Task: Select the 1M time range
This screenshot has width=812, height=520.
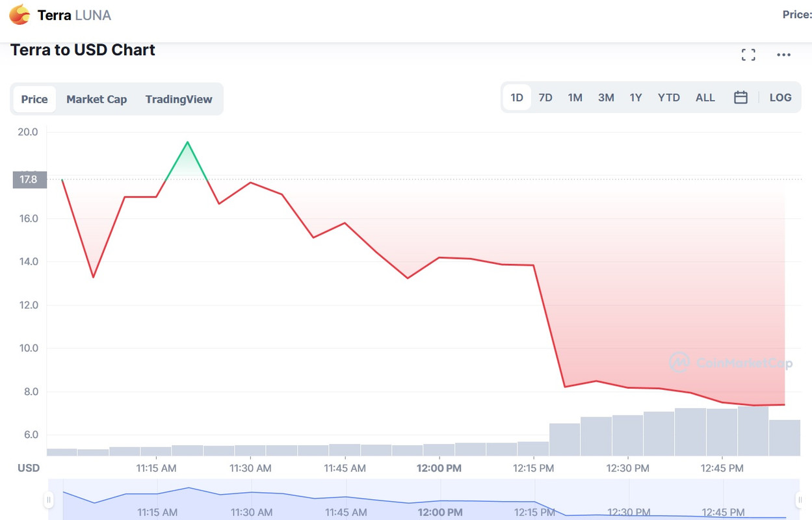Action: pyautogui.click(x=575, y=97)
